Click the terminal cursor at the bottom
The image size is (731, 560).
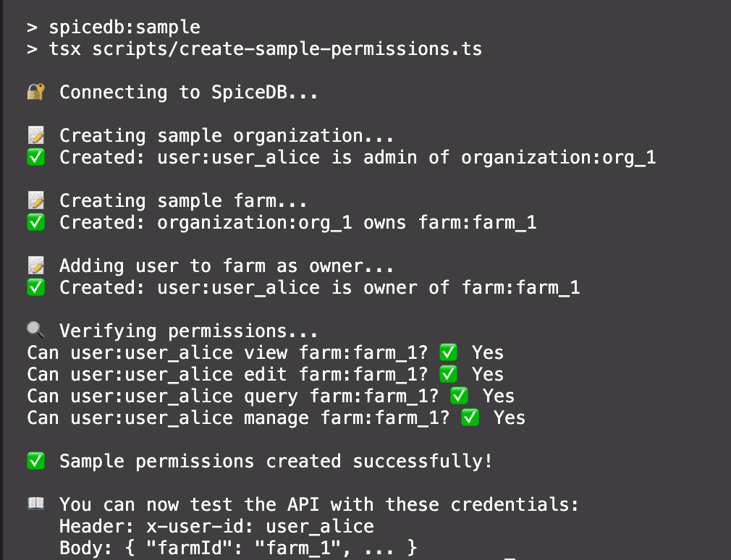(x=510, y=558)
